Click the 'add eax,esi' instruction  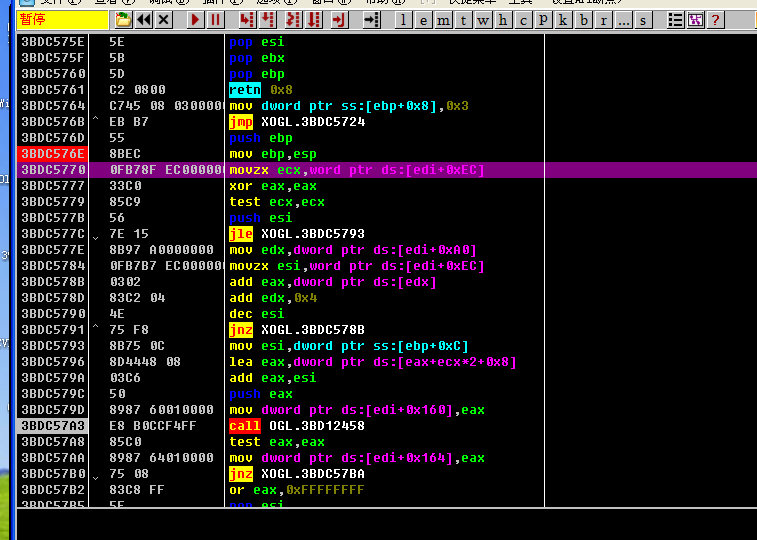273,378
